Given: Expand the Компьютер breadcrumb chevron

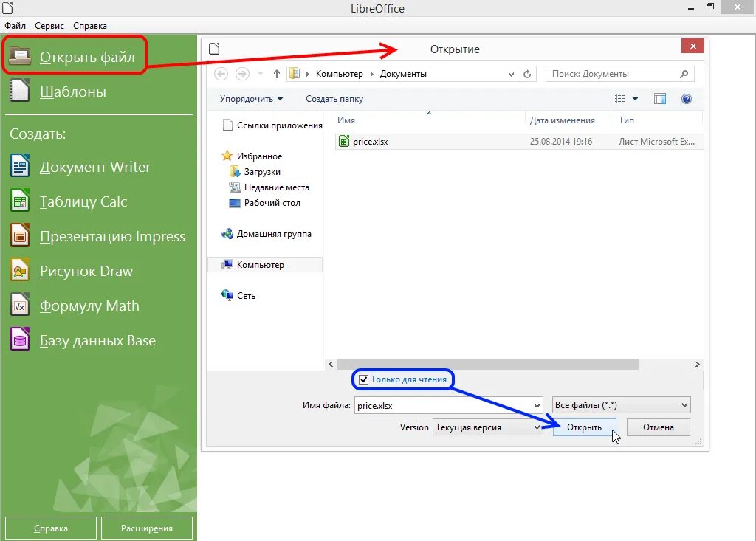Looking at the screenshot, I should (308, 74).
